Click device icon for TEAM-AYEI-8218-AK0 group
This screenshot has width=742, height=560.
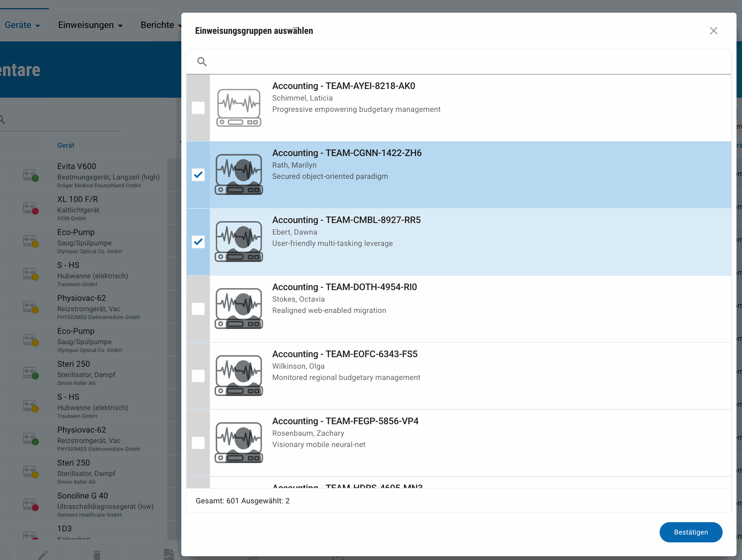[239, 108]
